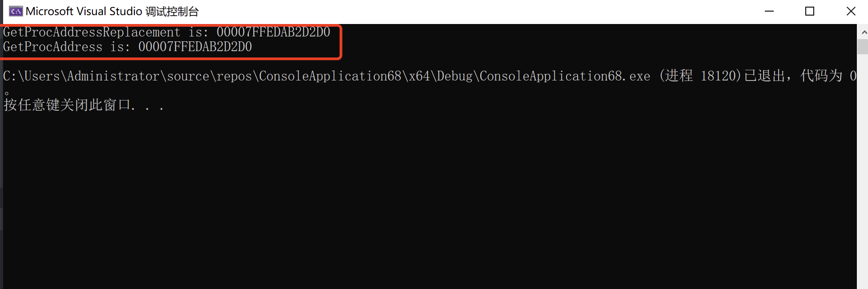Click the empty black console area below the prompt
The image size is (868, 289).
427,200
